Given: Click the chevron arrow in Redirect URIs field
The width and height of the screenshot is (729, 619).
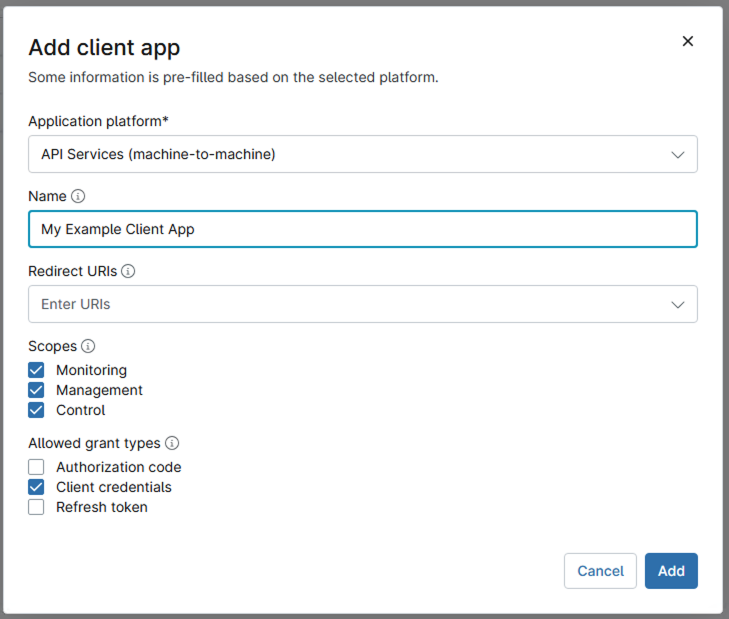Looking at the screenshot, I should coord(678,305).
